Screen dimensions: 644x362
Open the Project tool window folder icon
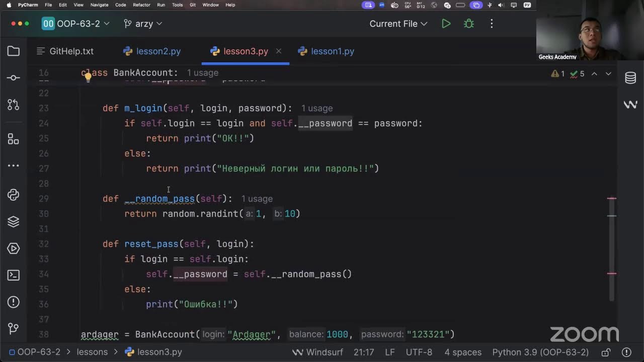click(14, 51)
